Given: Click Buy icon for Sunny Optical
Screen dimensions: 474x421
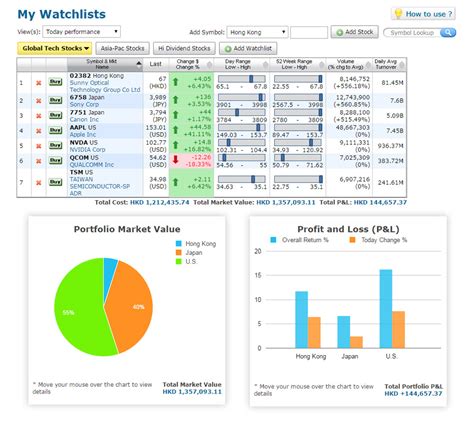Looking at the screenshot, I should pyautogui.click(x=55, y=82).
